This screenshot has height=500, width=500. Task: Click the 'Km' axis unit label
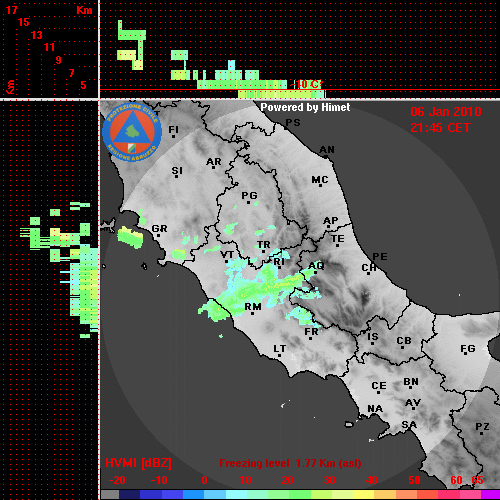pos(84,10)
